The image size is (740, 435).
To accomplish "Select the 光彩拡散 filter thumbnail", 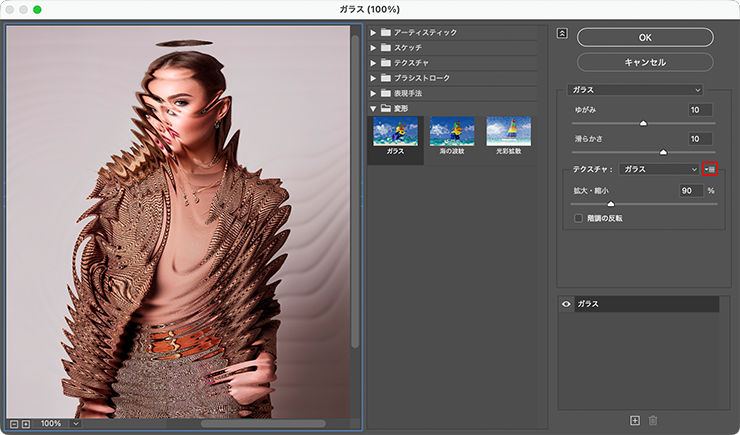I will coord(509,132).
